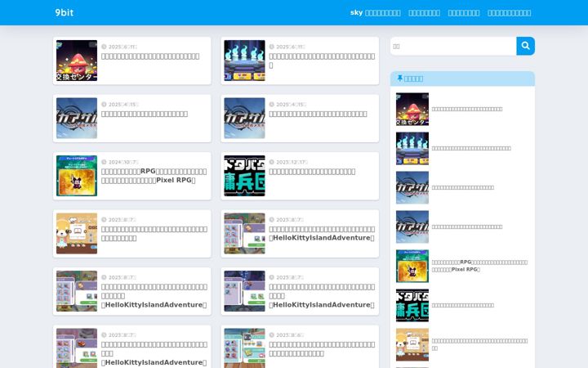This screenshot has height=368, width=588.
Task: Open the header navigation item right after 'sky'
Action: (x=424, y=13)
